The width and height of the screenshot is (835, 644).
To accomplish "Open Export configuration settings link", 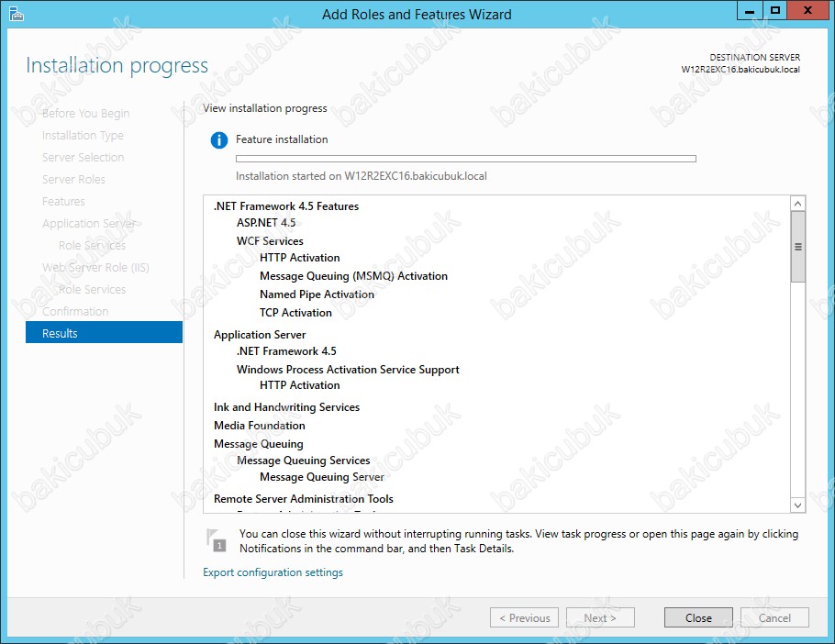I will click(273, 572).
